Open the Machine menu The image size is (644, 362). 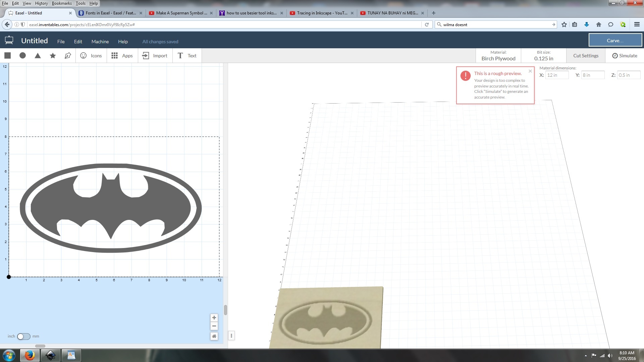[100, 41]
